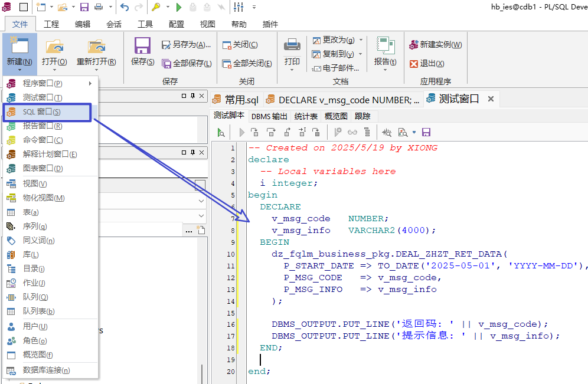Switch to the DBMS 输出 tab

click(x=269, y=116)
